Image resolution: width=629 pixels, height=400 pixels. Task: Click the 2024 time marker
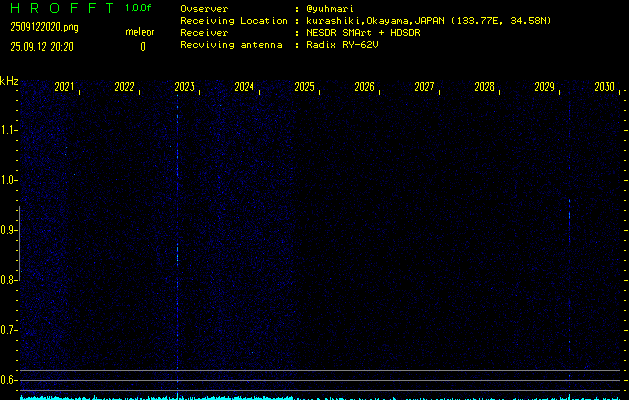(x=244, y=87)
